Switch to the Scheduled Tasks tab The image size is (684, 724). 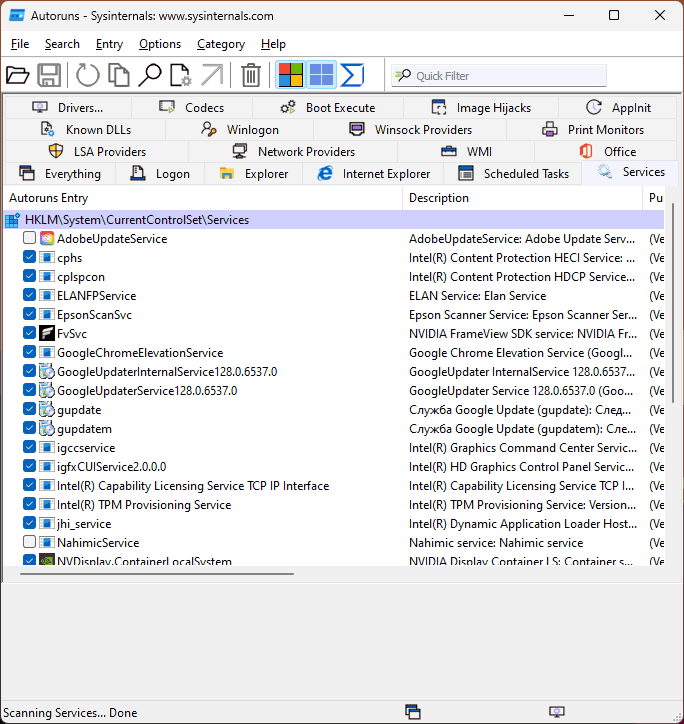click(x=513, y=174)
